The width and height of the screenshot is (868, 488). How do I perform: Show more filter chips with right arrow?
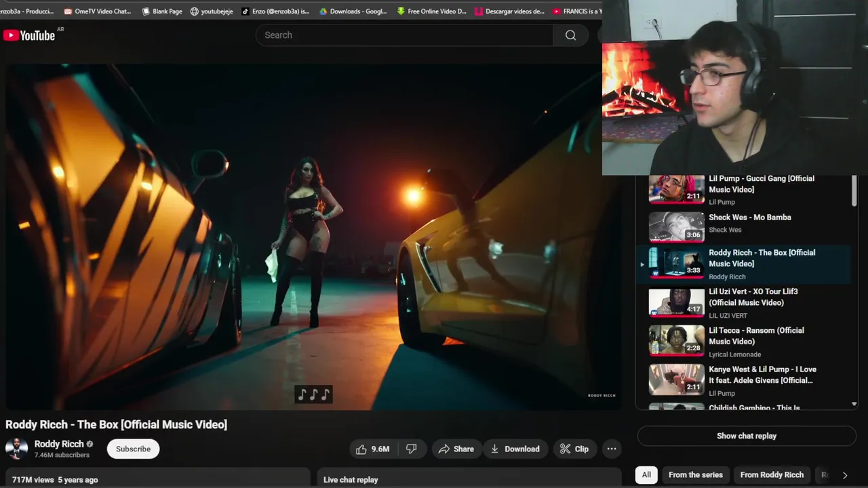click(845, 475)
